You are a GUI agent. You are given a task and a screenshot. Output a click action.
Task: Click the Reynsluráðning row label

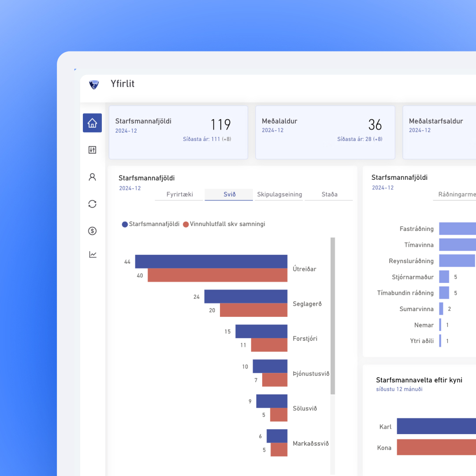[x=411, y=261]
